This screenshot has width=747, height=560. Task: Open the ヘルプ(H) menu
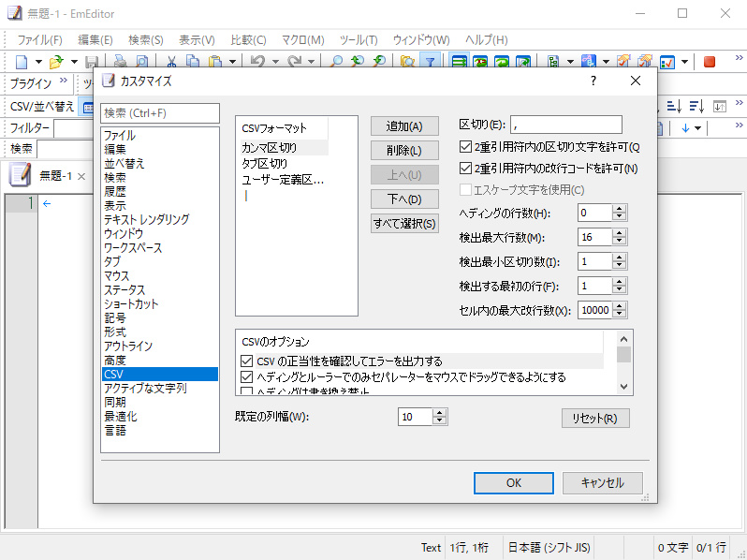tap(487, 40)
